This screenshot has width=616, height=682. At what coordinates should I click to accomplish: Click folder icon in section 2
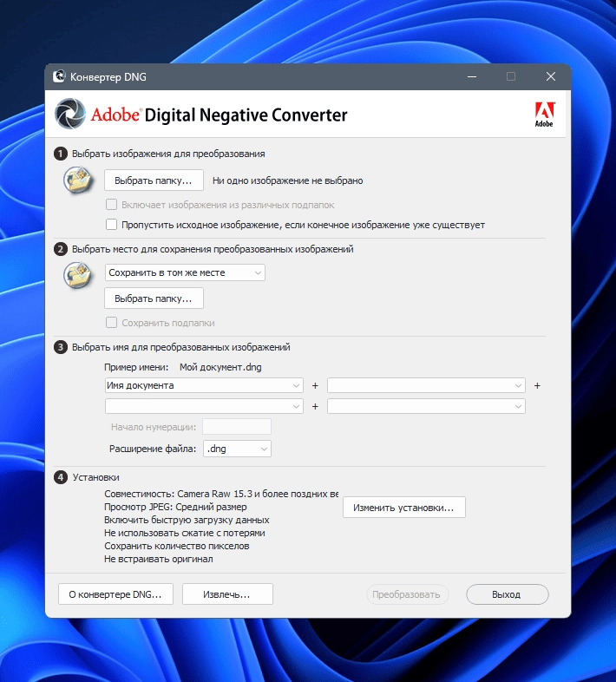(78, 275)
